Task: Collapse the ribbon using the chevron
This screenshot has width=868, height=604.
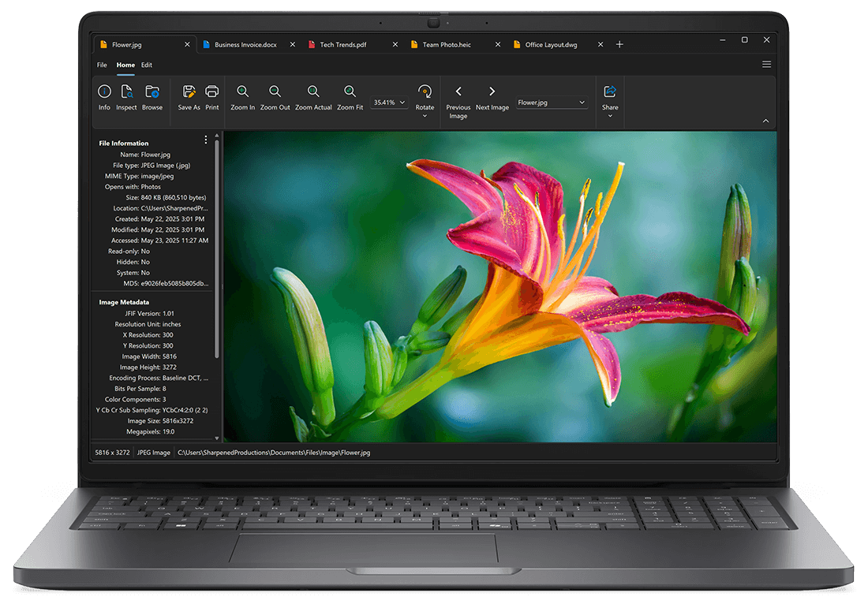Action: tap(765, 120)
